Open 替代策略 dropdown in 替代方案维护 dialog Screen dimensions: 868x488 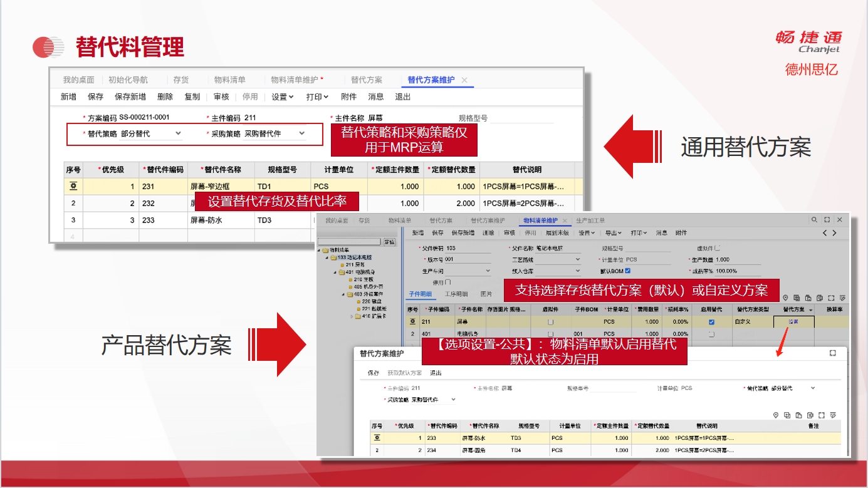[x=813, y=388]
